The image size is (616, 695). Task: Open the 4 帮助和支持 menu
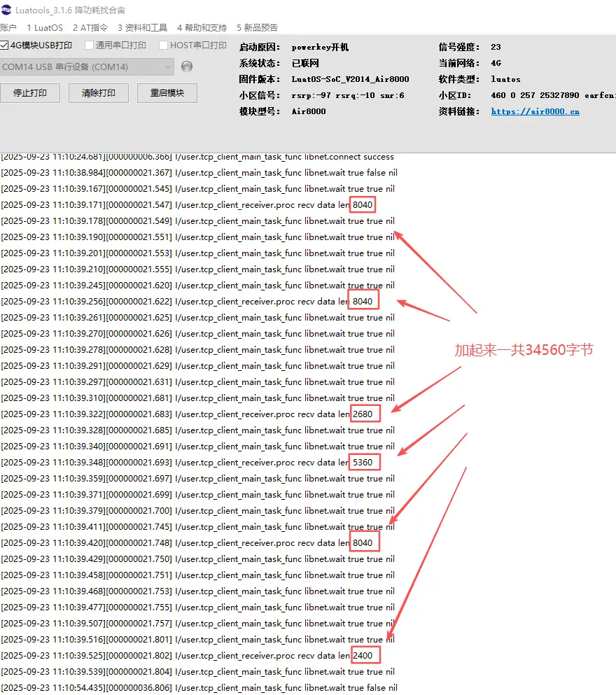pyautogui.click(x=202, y=27)
